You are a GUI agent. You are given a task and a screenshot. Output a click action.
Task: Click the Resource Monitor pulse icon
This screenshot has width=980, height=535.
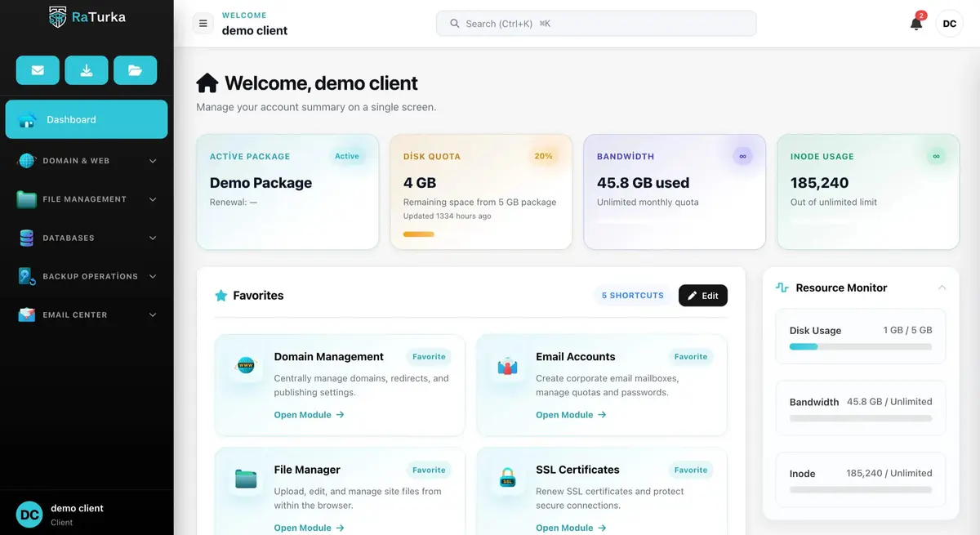point(782,288)
